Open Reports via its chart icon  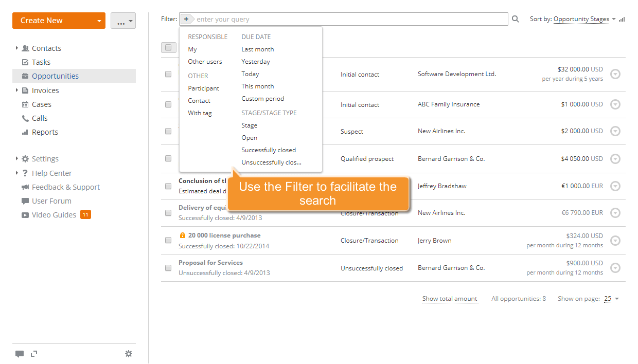pos(26,132)
